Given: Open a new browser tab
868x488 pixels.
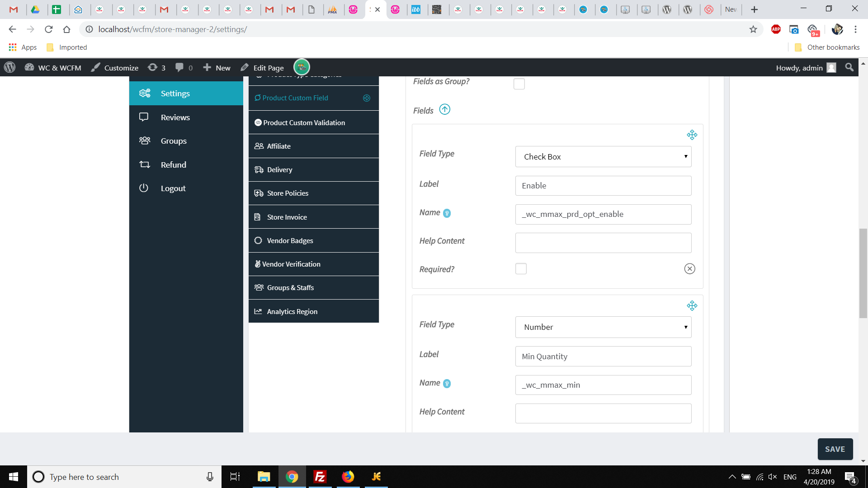Looking at the screenshot, I should click(754, 9).
